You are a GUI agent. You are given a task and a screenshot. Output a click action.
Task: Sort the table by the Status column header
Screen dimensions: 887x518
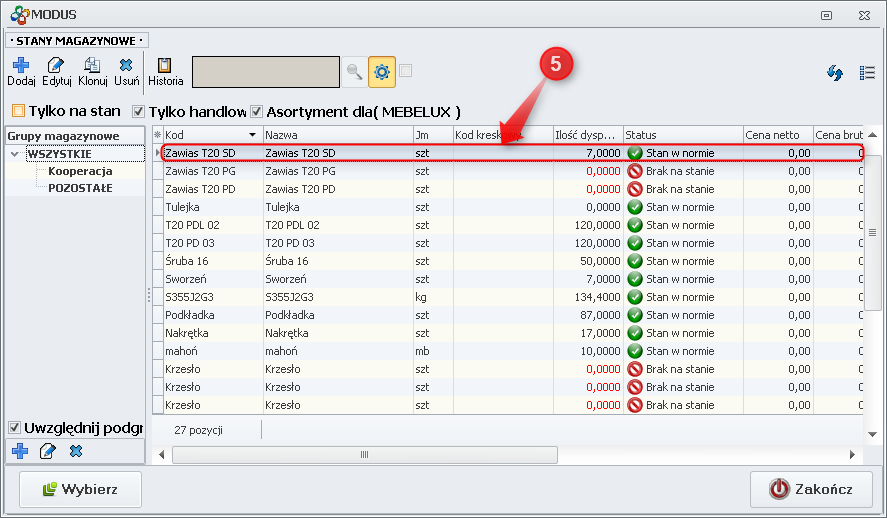click(x=682, y=135)
